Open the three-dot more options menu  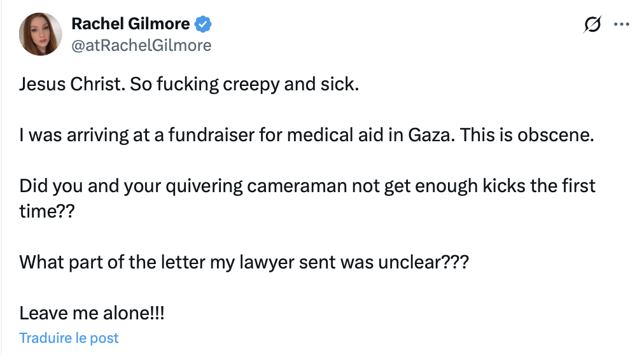(x=620, y=25)
